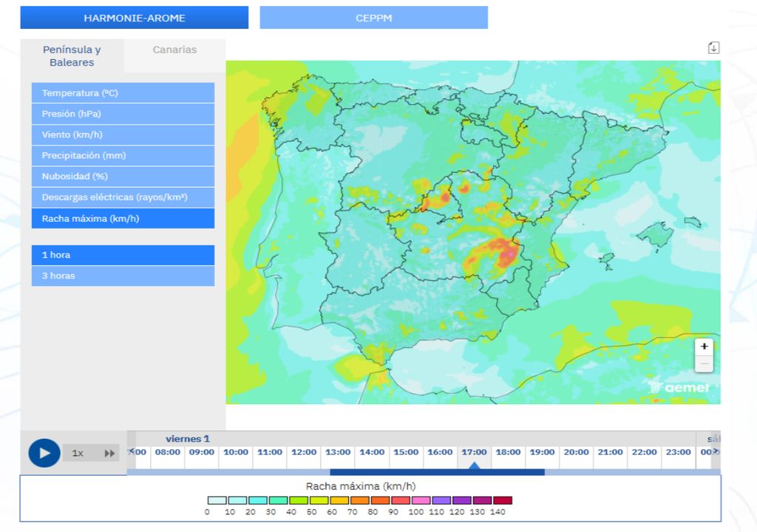Click the 40 km/h green legend swatch

pyautogui.click(x=299, y=500)
